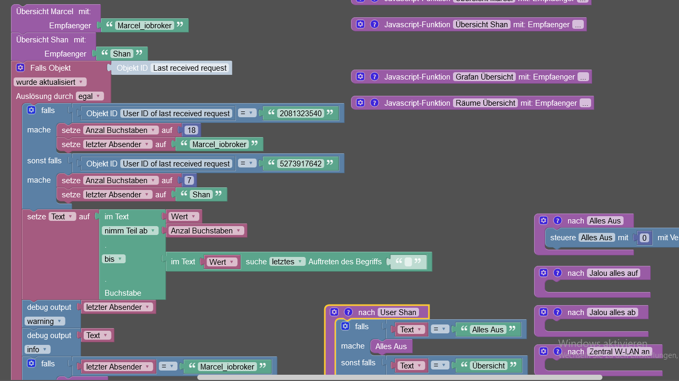This screenshot has height=381, width=679.
Task: Click the horizontal scrollbar at workspace bottom
Action: coord(399,377)
